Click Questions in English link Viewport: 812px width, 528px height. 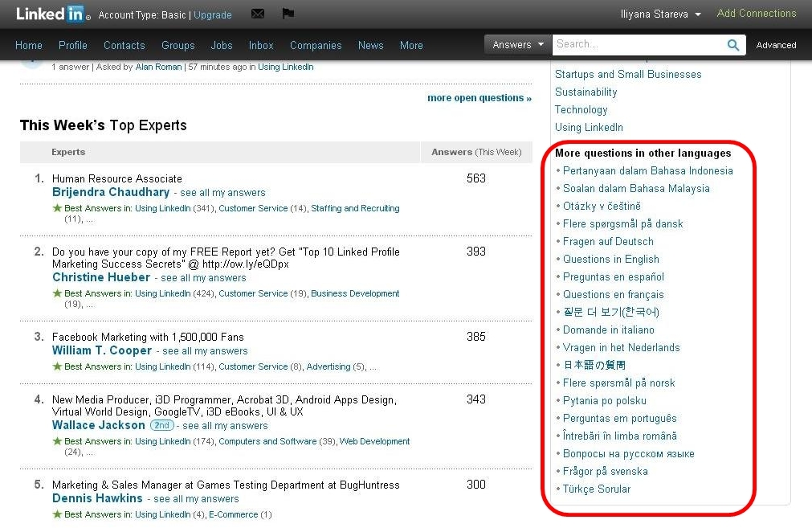(611, 259)
